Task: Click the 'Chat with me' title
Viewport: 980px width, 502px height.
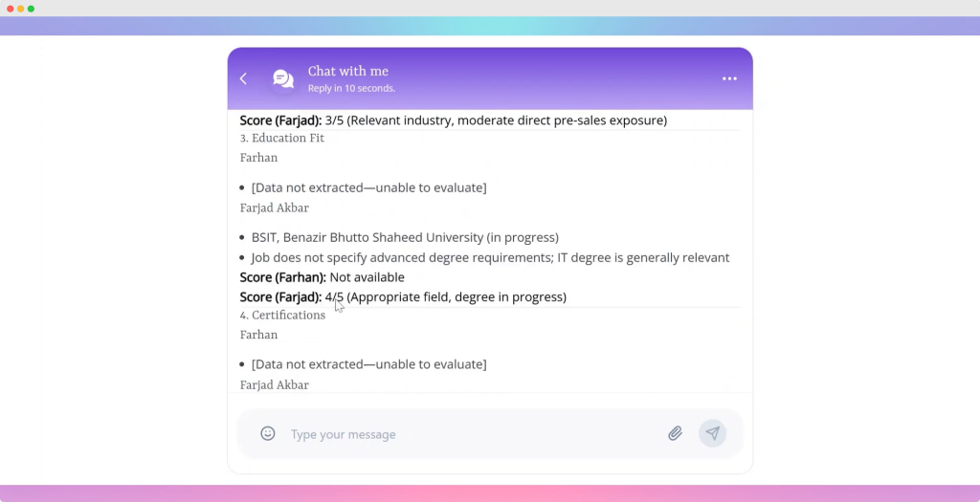Action: pyautogui.click(x=347, y=71)
